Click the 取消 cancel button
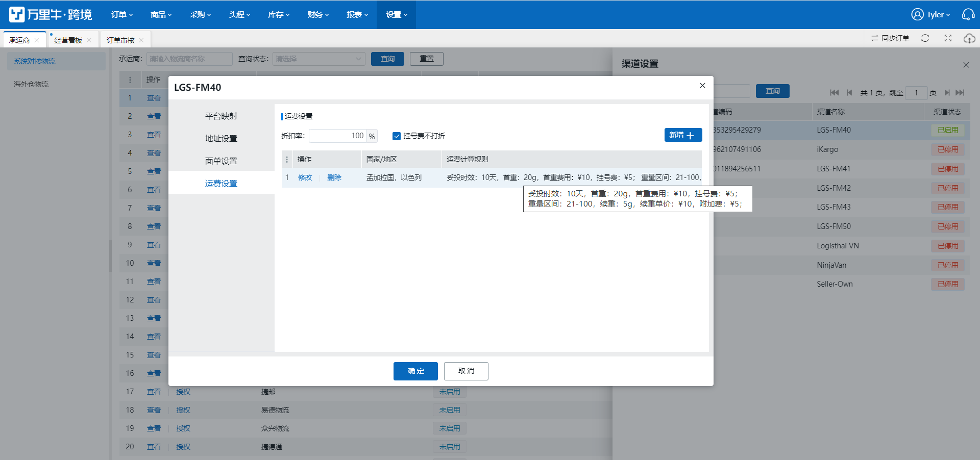The image size is (980, 460). pyautogui.click(x=466, y=371)
